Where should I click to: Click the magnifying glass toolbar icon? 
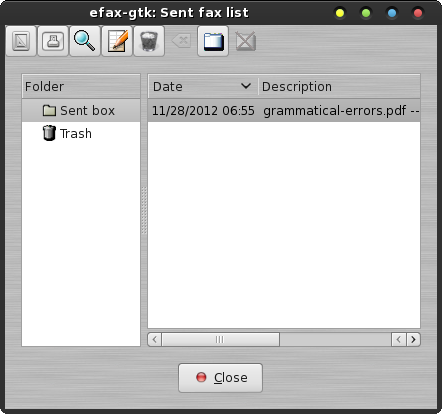(x=85, y=41)
